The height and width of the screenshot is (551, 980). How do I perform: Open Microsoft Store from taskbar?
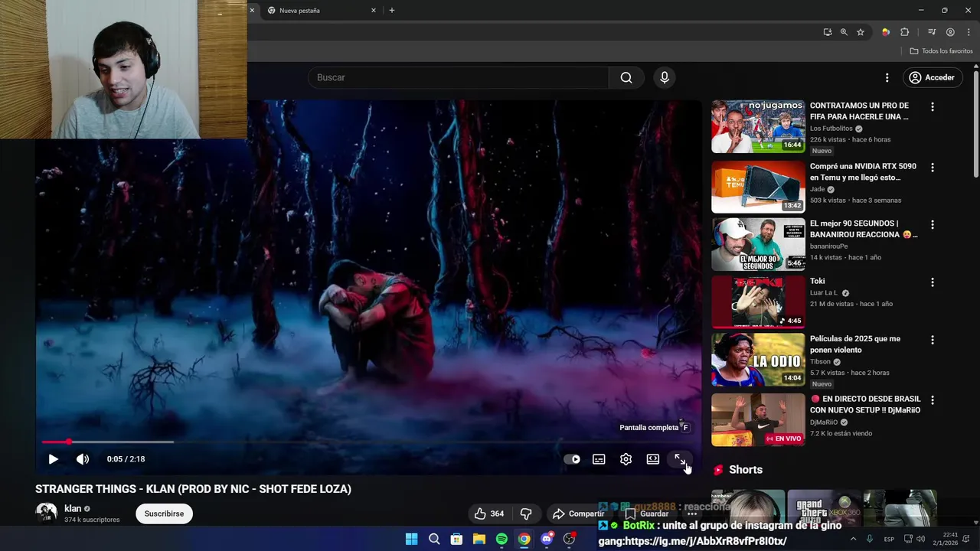pos(456,539)
